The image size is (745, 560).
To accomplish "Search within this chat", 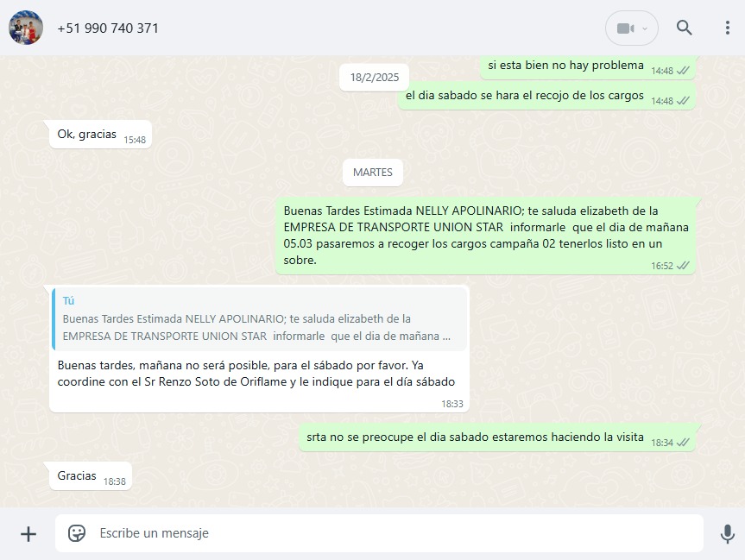I will pyautogui.click(x=685, y=28).
